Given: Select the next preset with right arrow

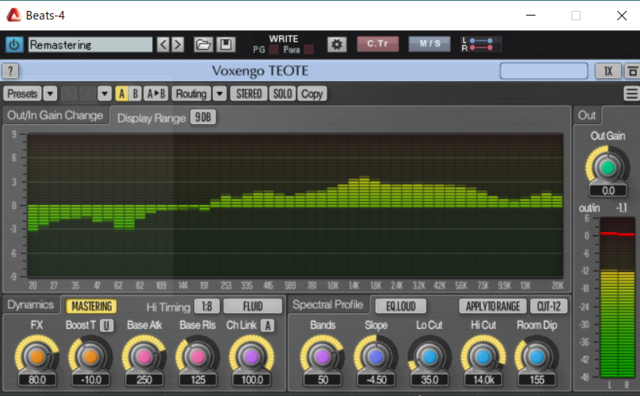Looking at the screenshot, I should [x=178, y=44].
